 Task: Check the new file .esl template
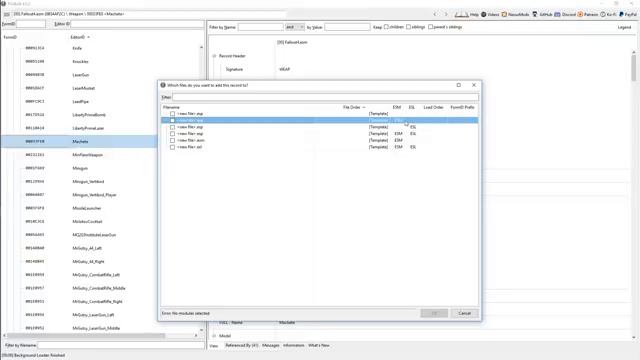pyautogui.click(x=172, y=147)
